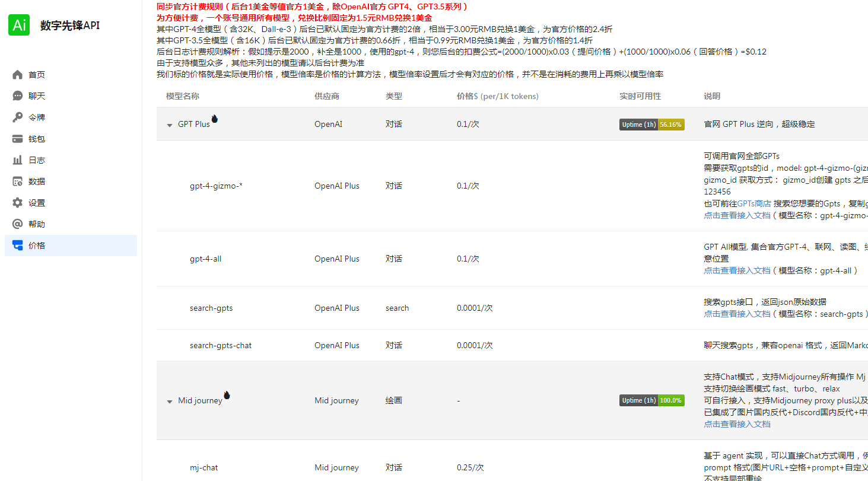868x481 pixels.
Task: Open chat via the 聊天 speech bubble icon
Action: (18, 95)
